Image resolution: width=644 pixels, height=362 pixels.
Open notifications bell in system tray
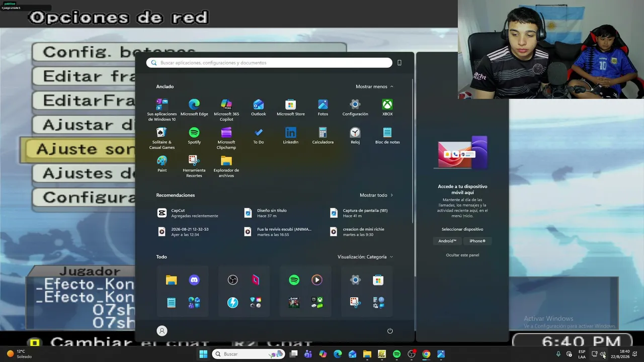tap(635, 354)
